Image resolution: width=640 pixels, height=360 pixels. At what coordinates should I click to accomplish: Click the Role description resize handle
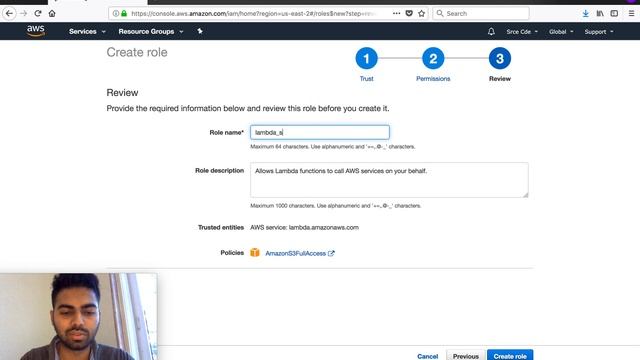[525, 195]
